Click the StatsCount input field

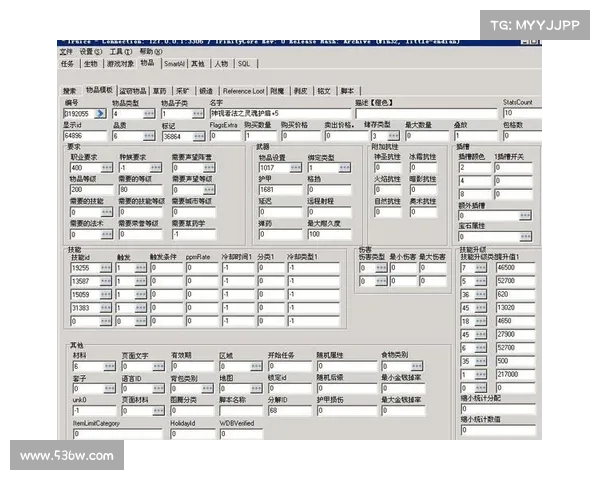coord(522,114)
